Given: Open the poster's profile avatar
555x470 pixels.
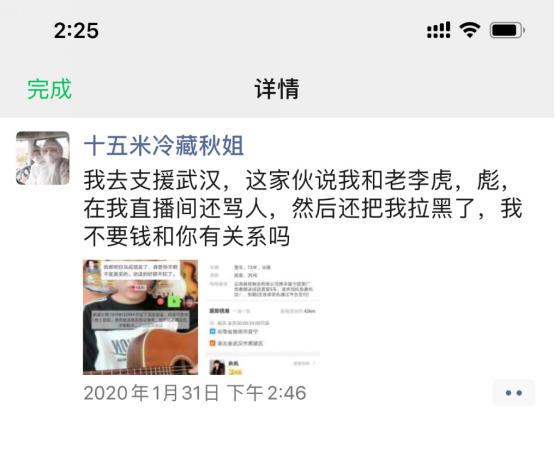Looking at the screenshot, I should [42, 158].
